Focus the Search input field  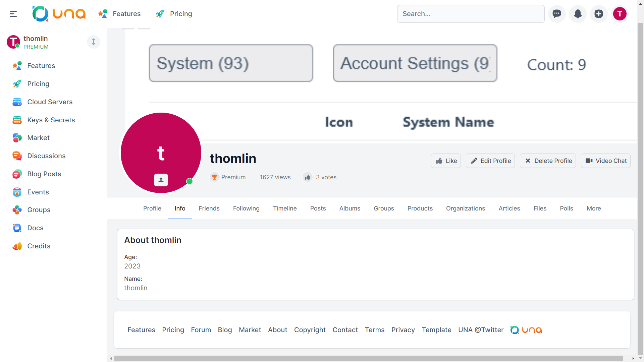pyautogui.click(x=471, y=14)
